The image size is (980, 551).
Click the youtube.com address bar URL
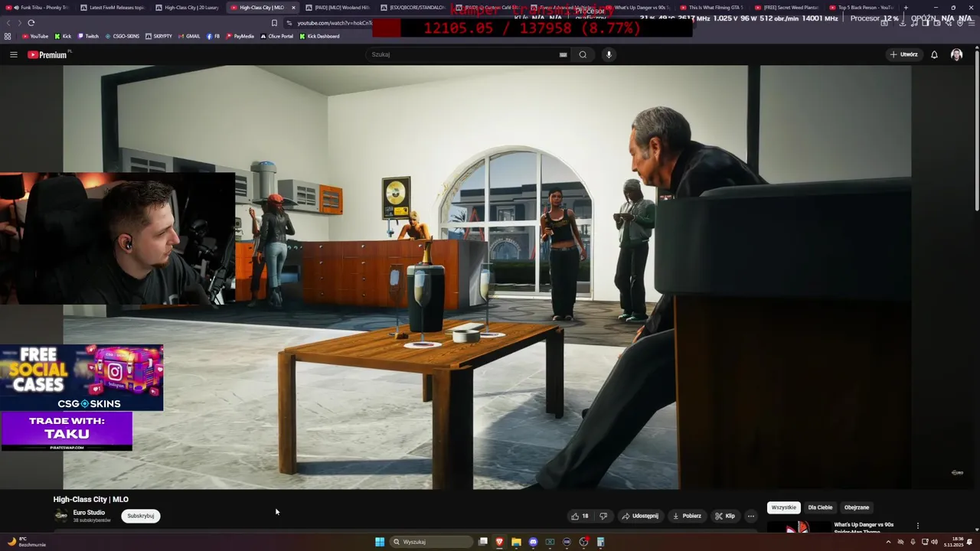click(335, 23)
